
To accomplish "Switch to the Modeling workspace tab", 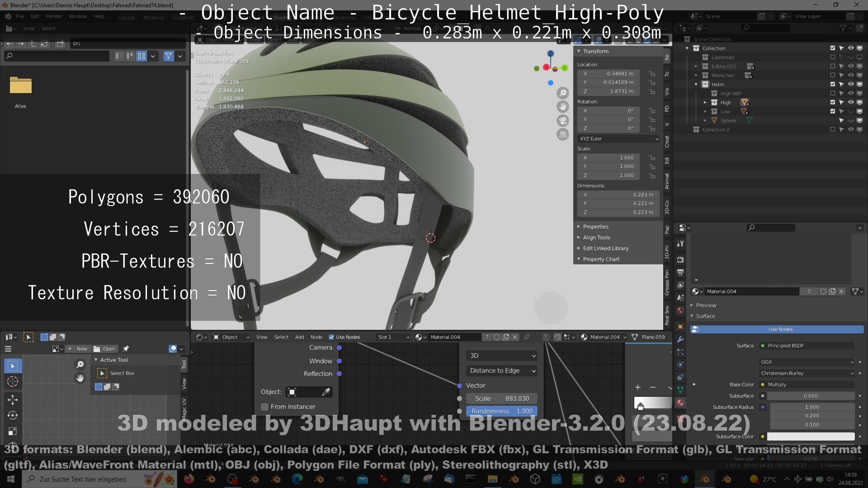I will click(153, 18).
